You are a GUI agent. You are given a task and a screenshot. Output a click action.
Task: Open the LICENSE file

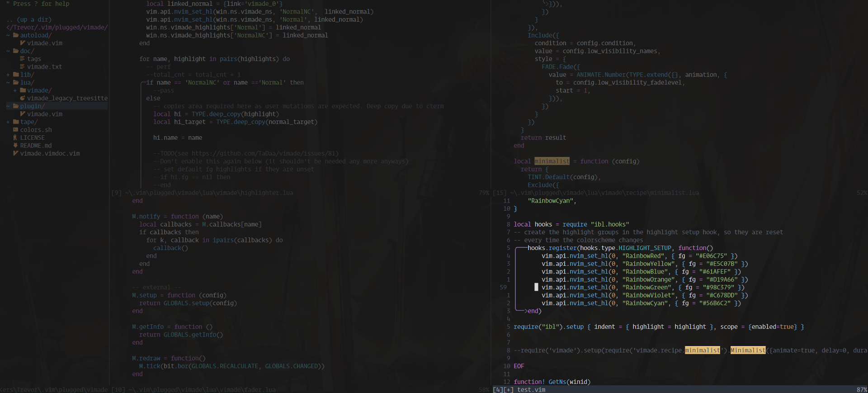pos(33,137)
